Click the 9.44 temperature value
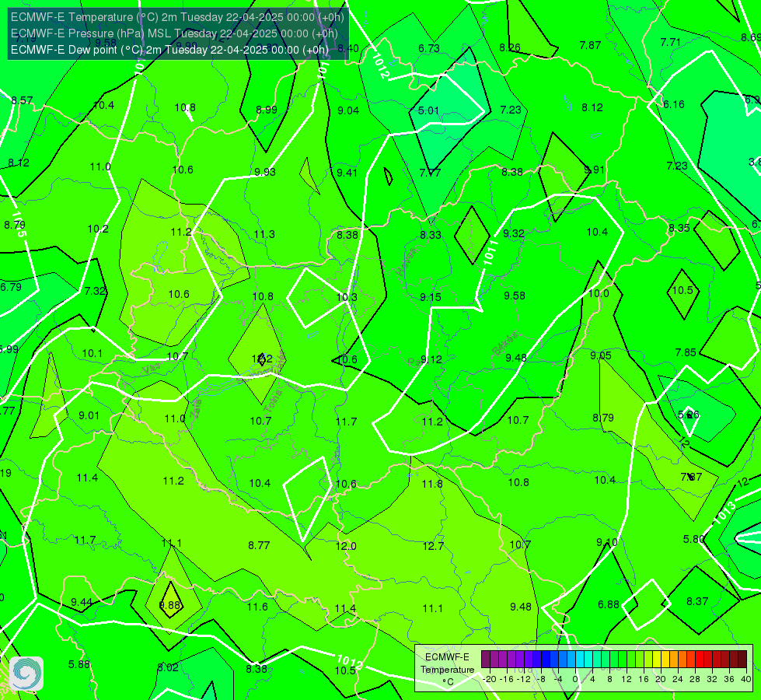The height and width of the screenshot is (700, 761). (x=82, y=602)
